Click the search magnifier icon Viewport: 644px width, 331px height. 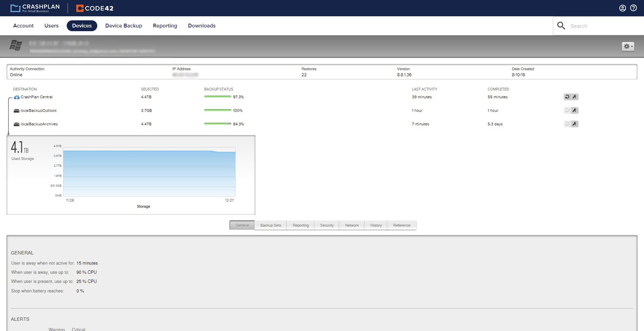[560, 25]
